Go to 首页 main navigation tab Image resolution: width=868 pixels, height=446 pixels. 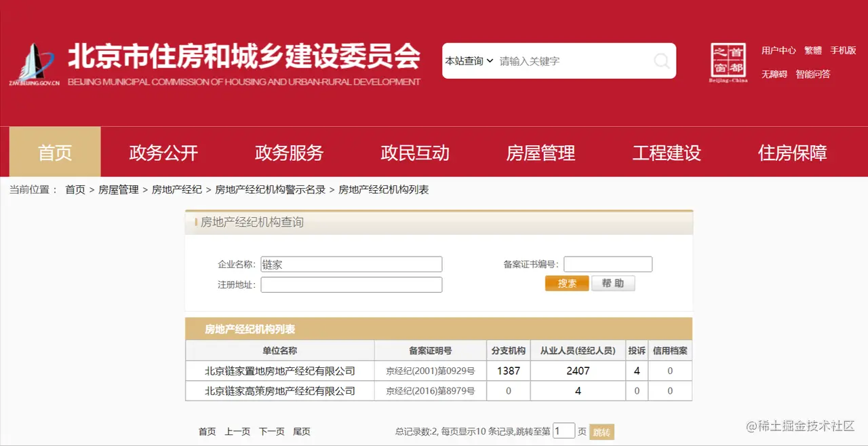(x=55, y=152)
